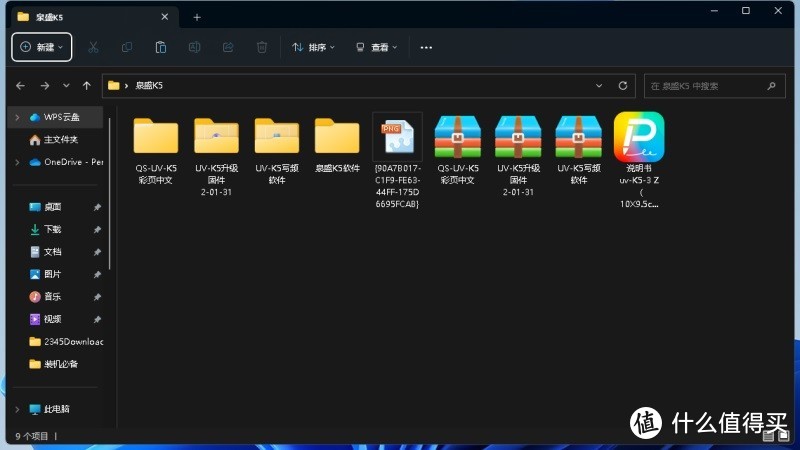The image size is (800, 450).
Task: Add a new tab with plus button
Action: pos(197,17)
